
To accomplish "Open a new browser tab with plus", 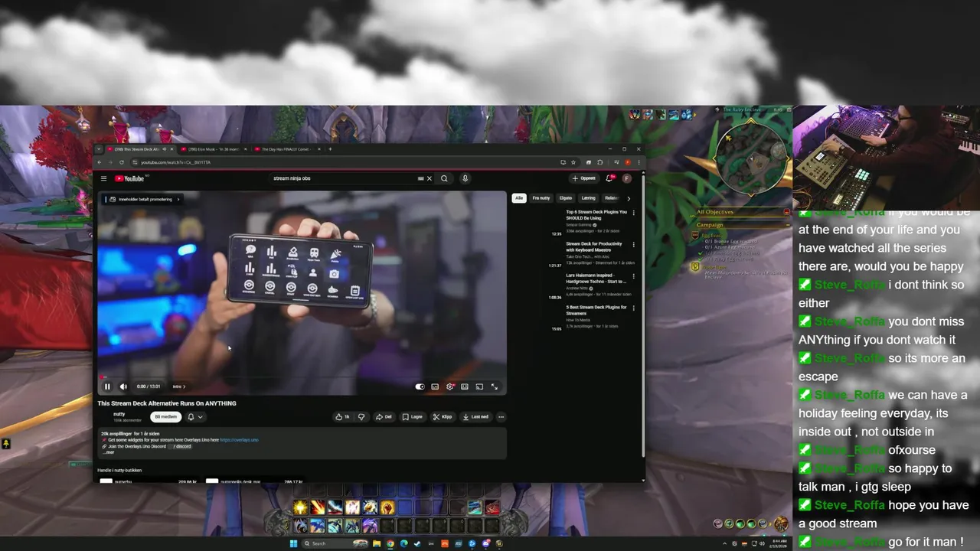I will tap(330, 149).
